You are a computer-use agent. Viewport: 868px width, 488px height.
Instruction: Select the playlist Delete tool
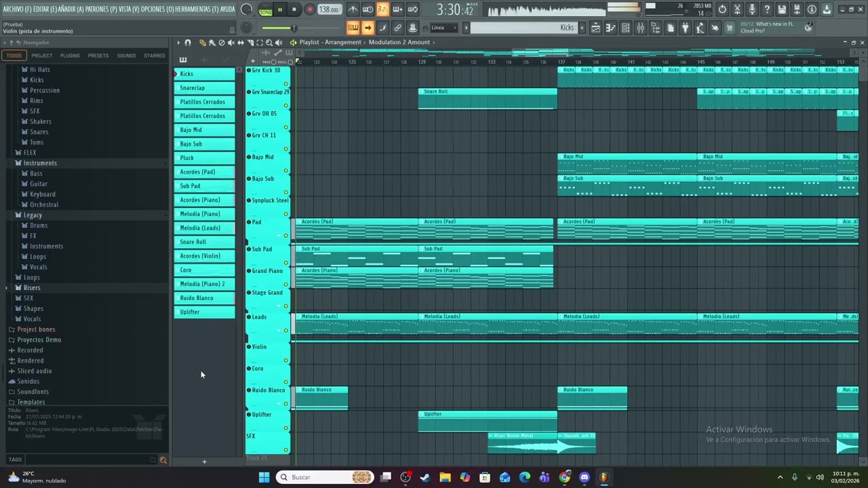click(222, 43)
